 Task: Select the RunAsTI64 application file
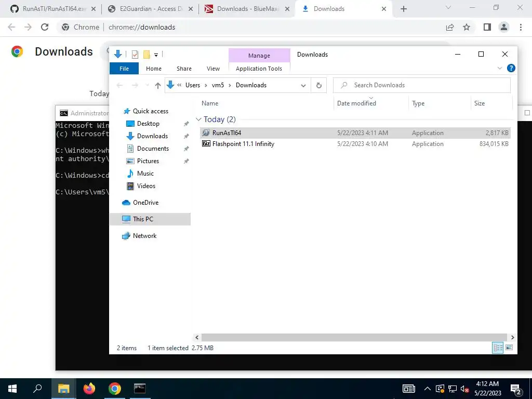pos(355,132)
